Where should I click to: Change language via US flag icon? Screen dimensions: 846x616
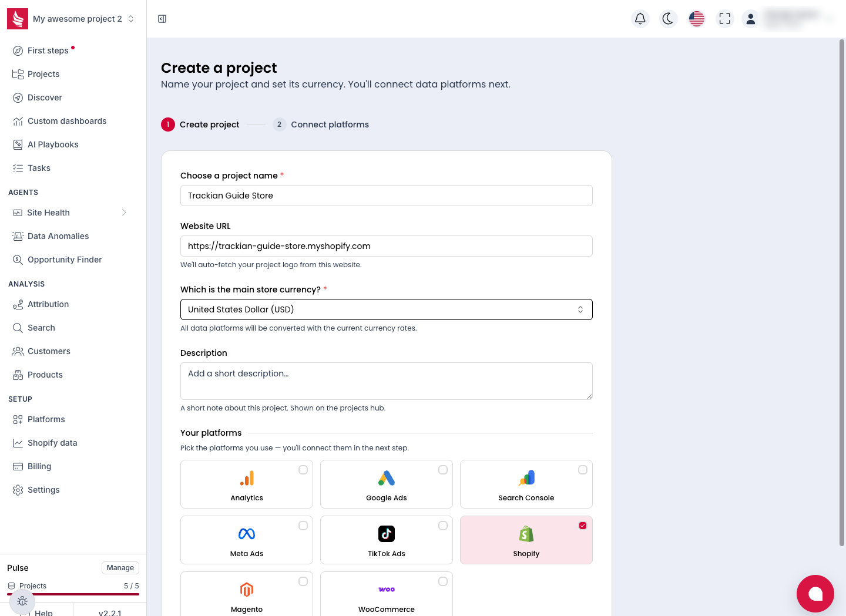697,19
